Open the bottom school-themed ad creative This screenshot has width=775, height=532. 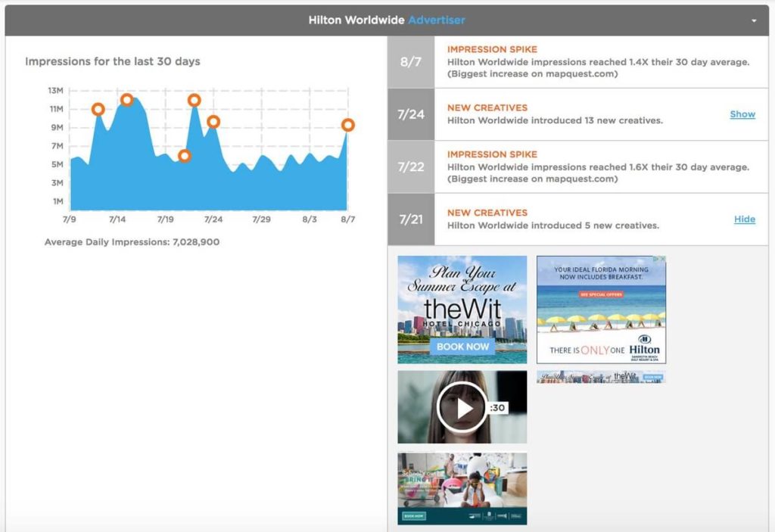point(462,488)
